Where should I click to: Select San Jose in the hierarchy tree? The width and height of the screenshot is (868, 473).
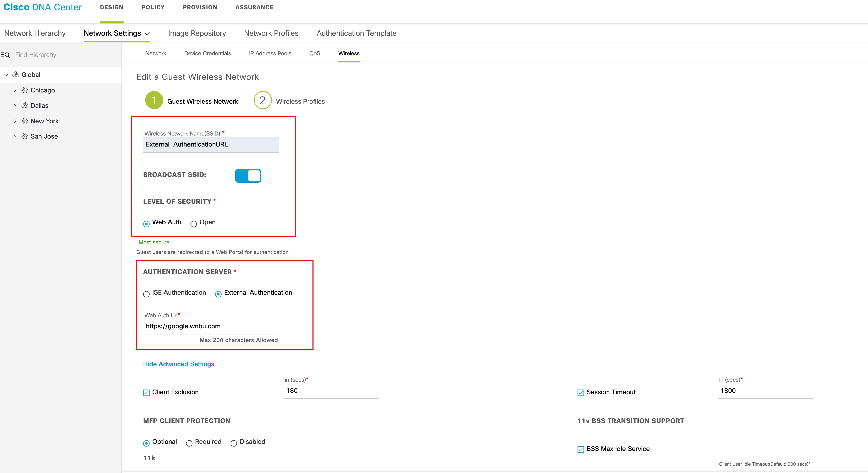[x=44, y=136]
